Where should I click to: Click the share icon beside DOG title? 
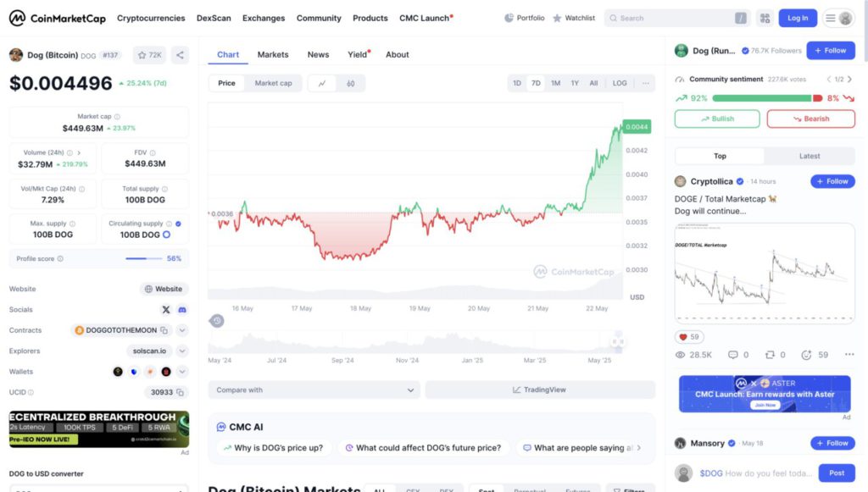tap(180, 55)
